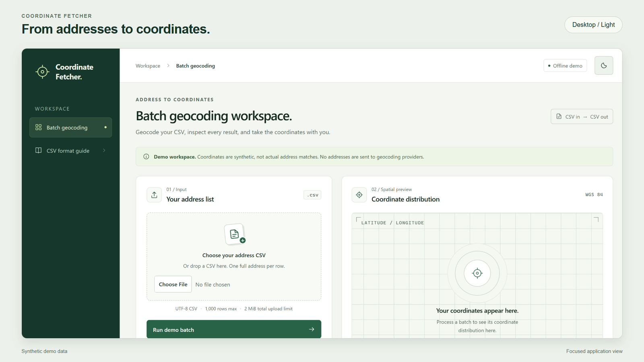644x362 pixels.
Task: Click the CSV format guide book icon
Action: (39, 150)
